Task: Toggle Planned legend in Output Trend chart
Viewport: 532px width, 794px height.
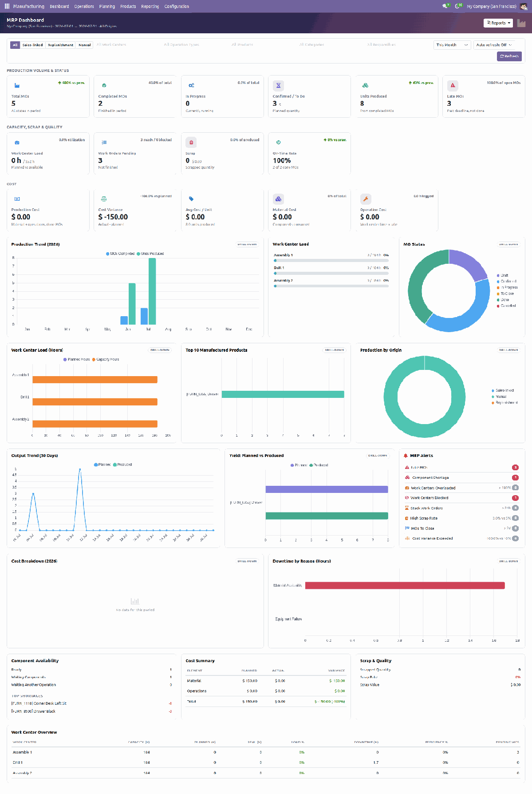Action: click(x=102, y=464)
